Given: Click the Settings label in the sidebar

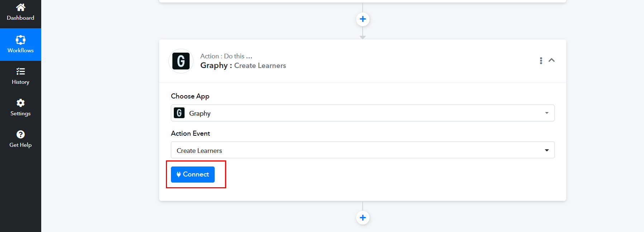Looking at the screenshot, I should (20, 113).
